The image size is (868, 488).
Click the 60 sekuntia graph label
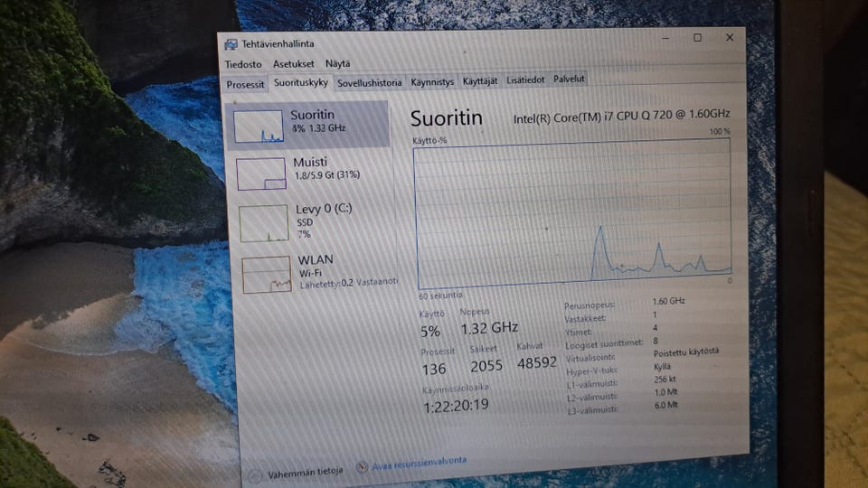click(x=440, y=296)
